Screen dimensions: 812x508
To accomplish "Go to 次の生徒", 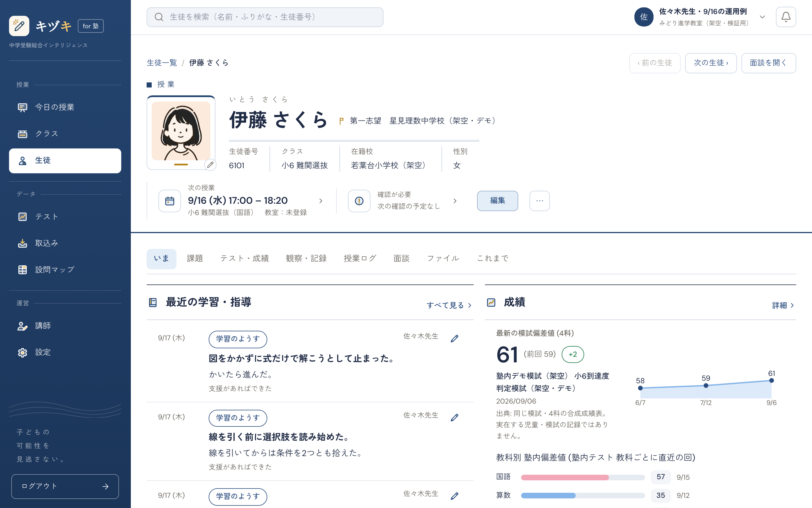I will coord(711,63).
